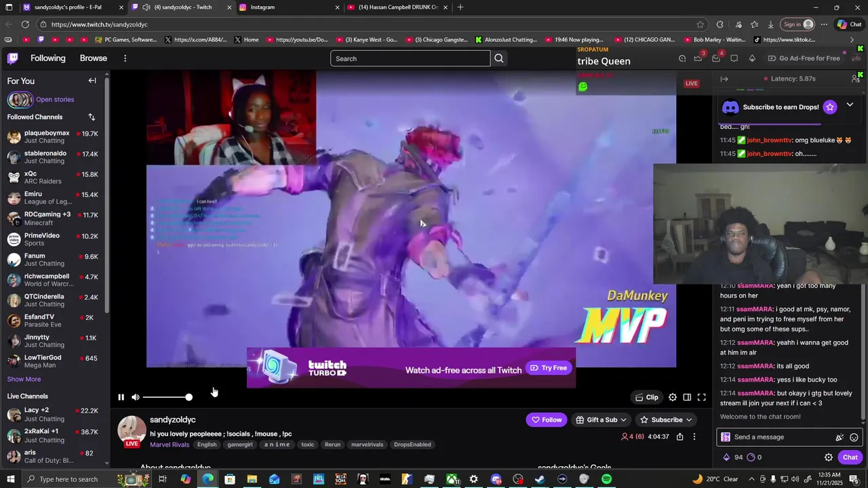Reload the page in the browser toolbar
868x488 pixels.
click(x=25, y=24)
